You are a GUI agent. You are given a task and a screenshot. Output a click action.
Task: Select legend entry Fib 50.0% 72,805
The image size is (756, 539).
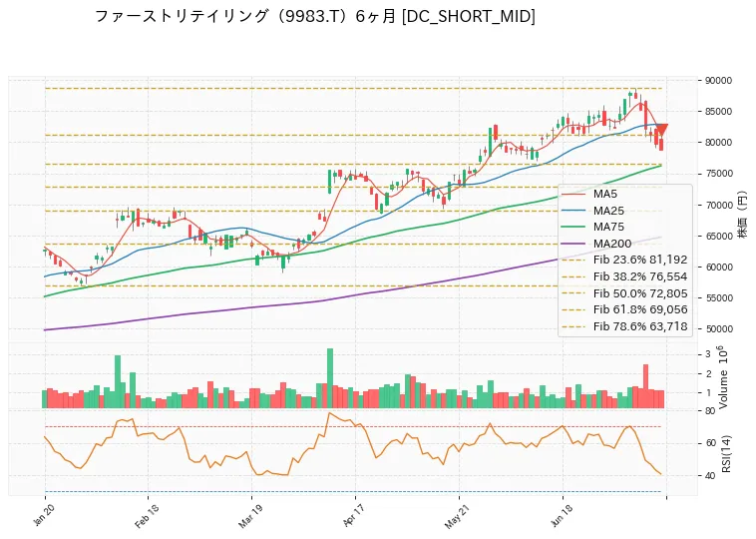pos(625,292)
